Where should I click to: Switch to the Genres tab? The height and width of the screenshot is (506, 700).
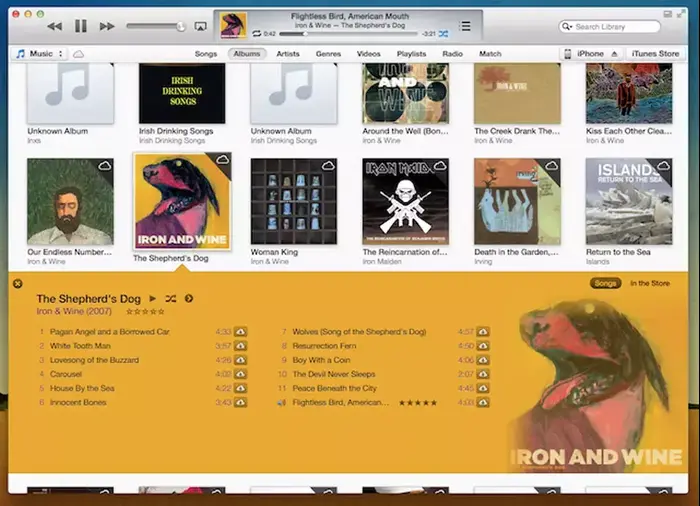pyautogui.click(x=328, y=54)
